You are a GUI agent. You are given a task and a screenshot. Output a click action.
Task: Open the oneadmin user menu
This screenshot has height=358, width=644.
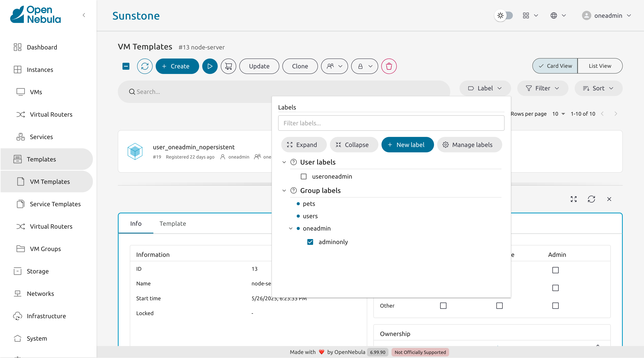[607, 15]
